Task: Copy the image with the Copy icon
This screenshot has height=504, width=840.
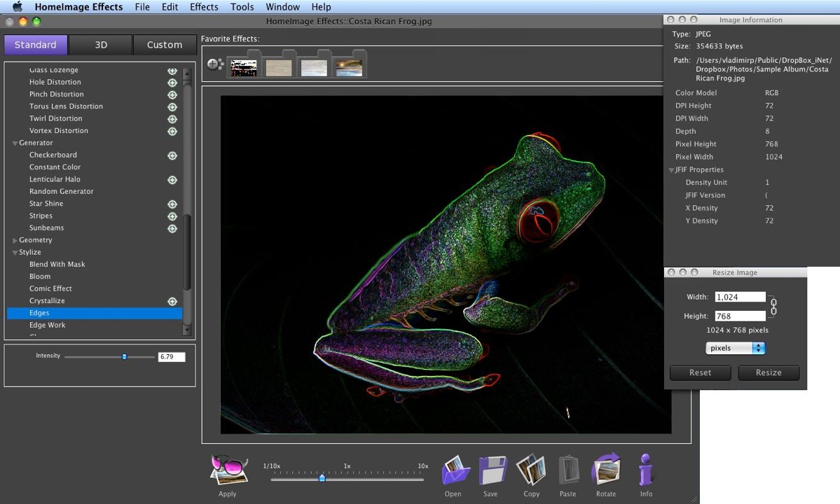Action: tap(530, 470)
